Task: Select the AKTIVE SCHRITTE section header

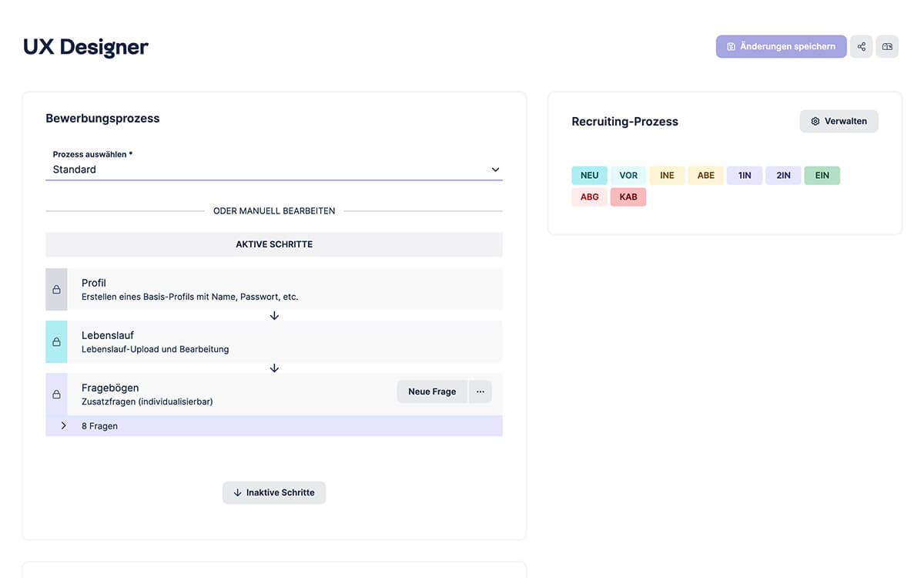Action: coord(274,244)
